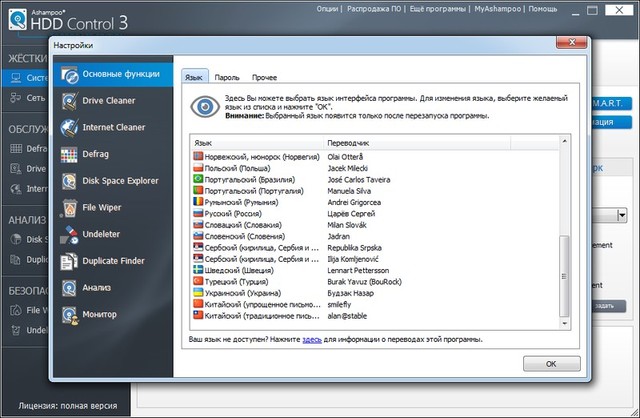Screen dimensions: 640x418
Task: Switch to the Пароль tab
Action: (x=227, y=76)
